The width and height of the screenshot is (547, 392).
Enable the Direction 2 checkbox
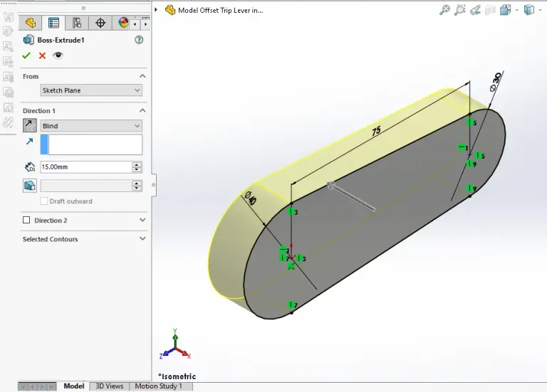click(27, 221)
